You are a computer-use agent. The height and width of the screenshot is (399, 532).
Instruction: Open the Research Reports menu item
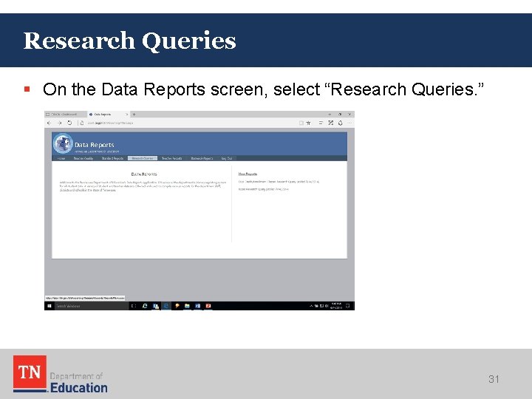click(x=202, y=158)
